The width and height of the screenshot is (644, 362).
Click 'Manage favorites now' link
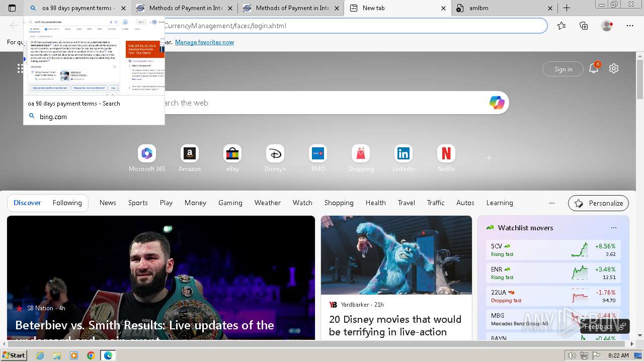click(204, 42)
